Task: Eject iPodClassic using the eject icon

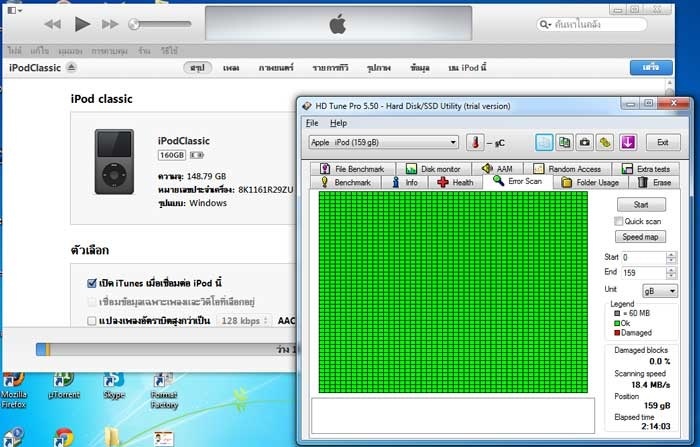Action: point(71,68)
